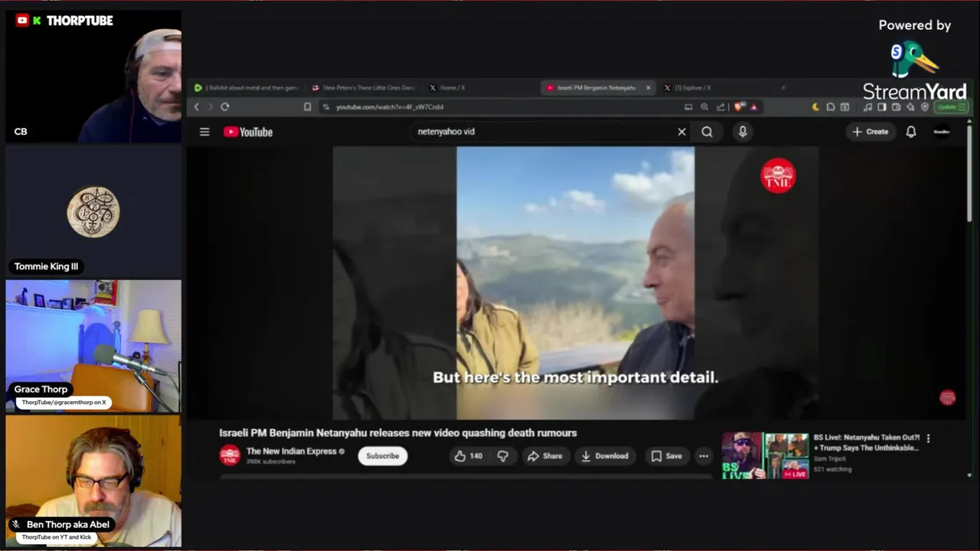Bookmark this page in the address bar

click(x=307, y=107)
